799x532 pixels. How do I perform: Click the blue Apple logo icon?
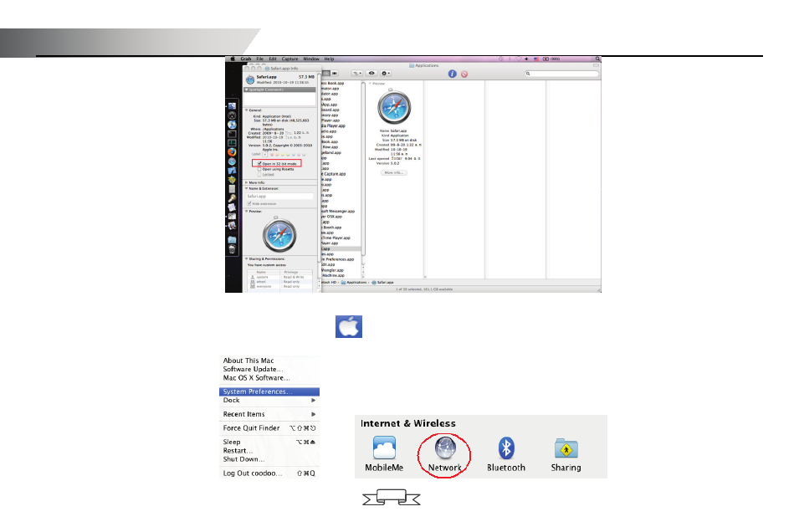pyautogui.click(x=349, y=326)
